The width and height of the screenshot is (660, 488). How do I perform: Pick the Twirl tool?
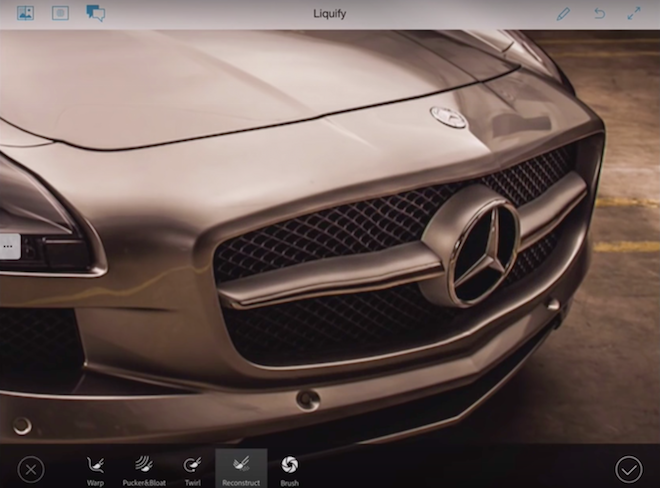[192, 470]
